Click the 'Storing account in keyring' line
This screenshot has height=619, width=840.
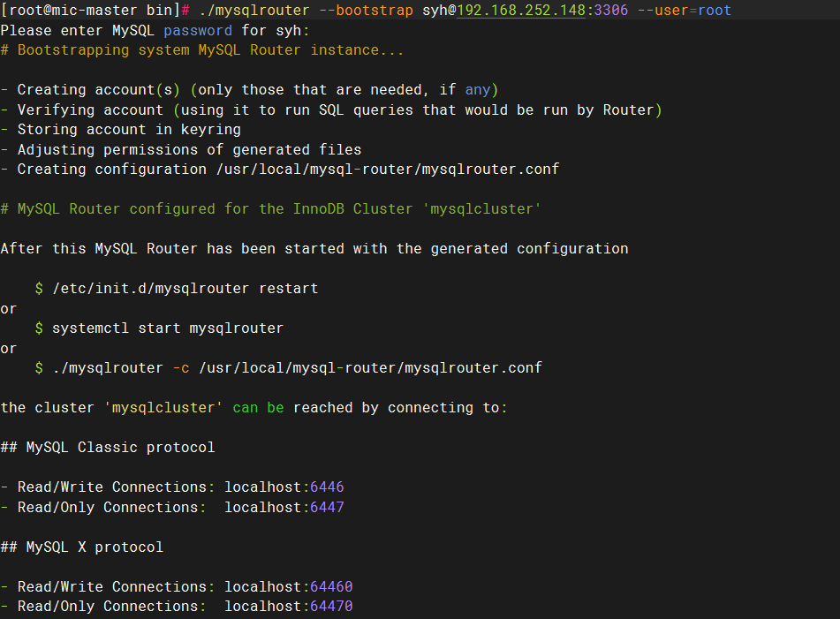121,130
